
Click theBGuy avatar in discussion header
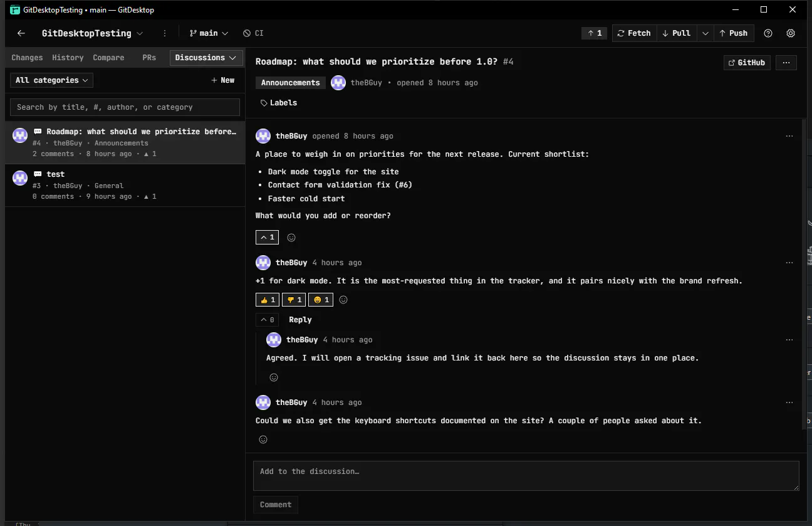point(338,83)
